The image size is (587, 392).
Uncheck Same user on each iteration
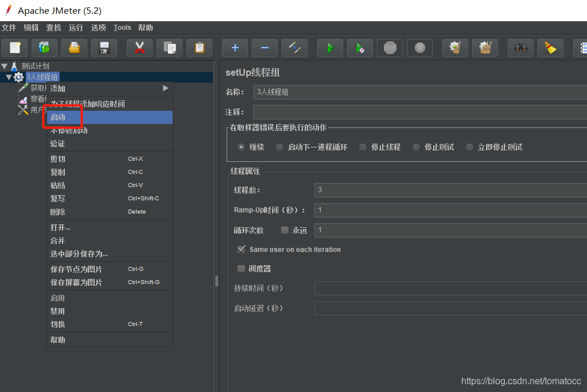tap(242, 249)
